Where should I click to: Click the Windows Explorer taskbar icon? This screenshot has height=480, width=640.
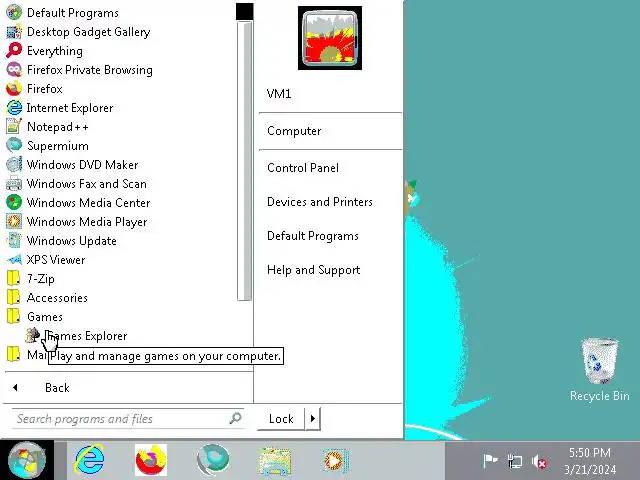tap(274, 461)
